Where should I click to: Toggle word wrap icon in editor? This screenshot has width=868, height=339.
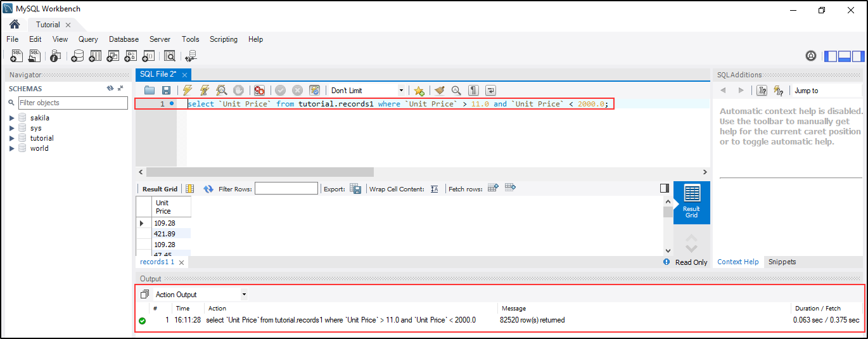coord(490,91)
